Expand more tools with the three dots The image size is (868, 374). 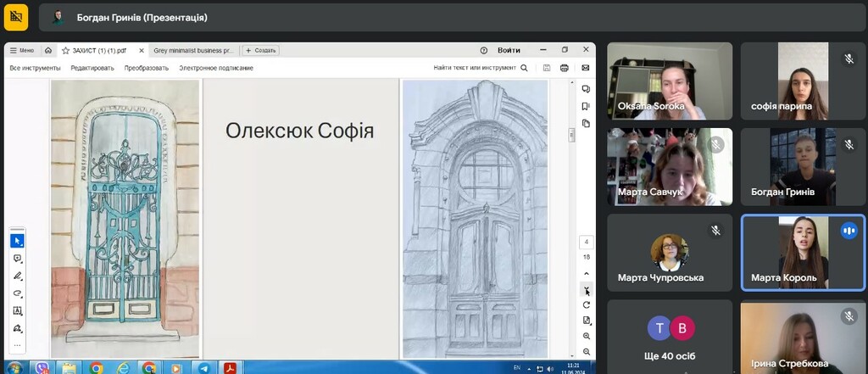[17, 344]
